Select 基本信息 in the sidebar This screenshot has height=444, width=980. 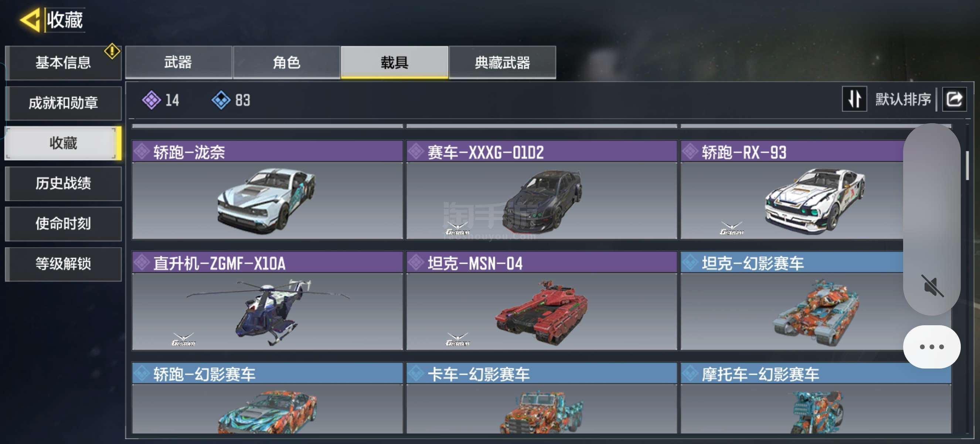coord(63,63)
